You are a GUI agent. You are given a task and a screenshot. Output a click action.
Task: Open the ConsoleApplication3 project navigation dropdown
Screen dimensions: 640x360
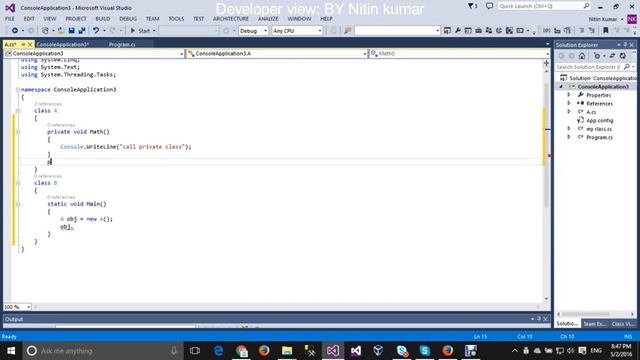point(94,53)
